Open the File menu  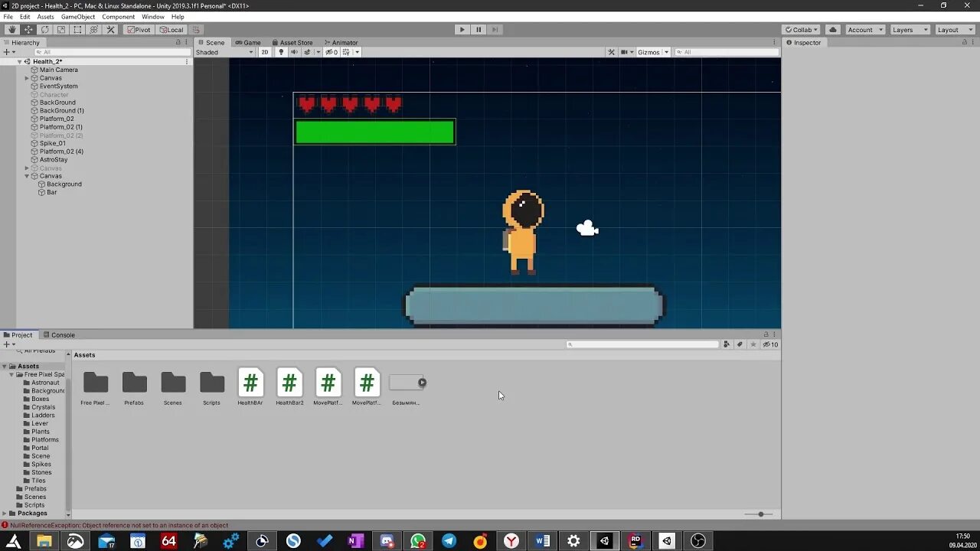click(x=8, y=17)
